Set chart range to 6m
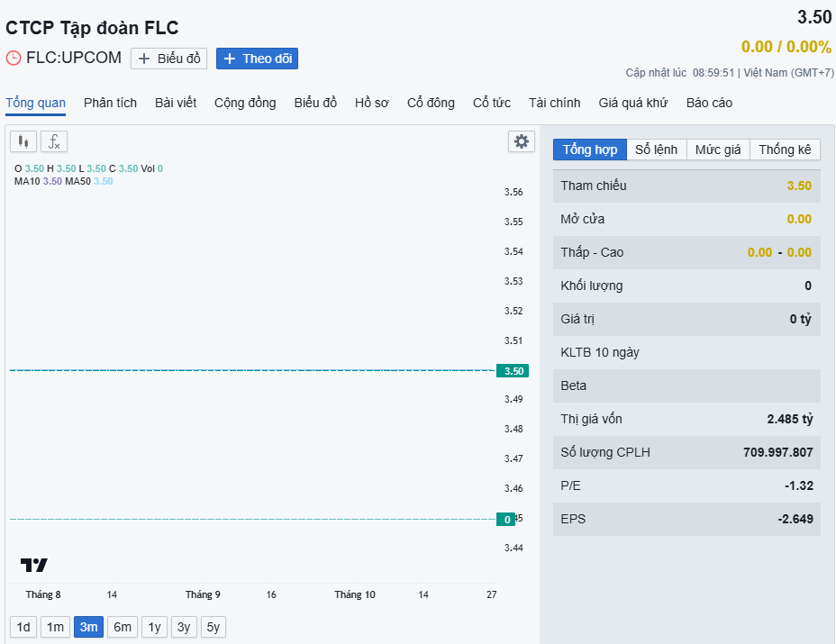The image size is (836, 644). click(123, 627)
